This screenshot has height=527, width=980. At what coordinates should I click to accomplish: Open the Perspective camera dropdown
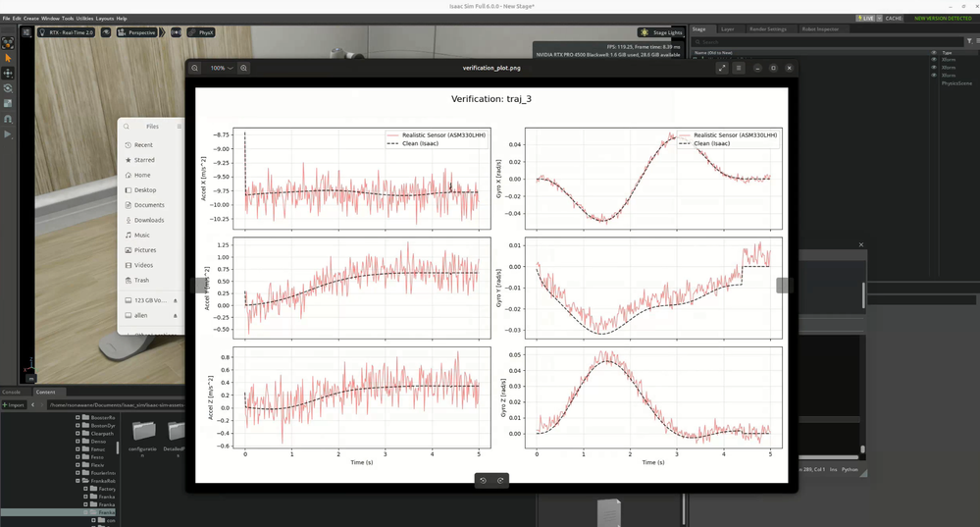pos(137,32)
